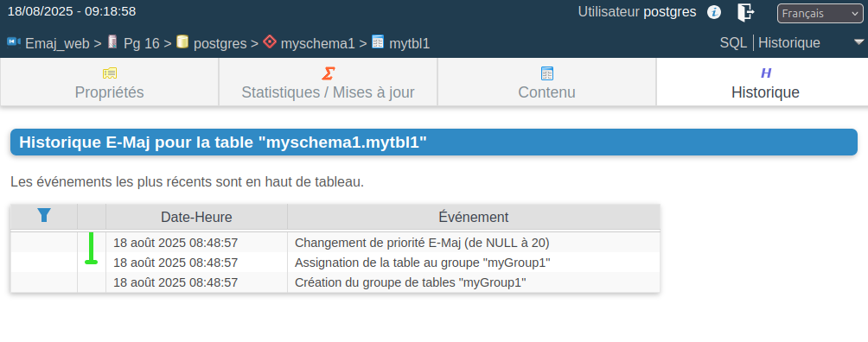The image size is (868, 342).
Task: Click the date cell of the priority change row
Action: 196,243
